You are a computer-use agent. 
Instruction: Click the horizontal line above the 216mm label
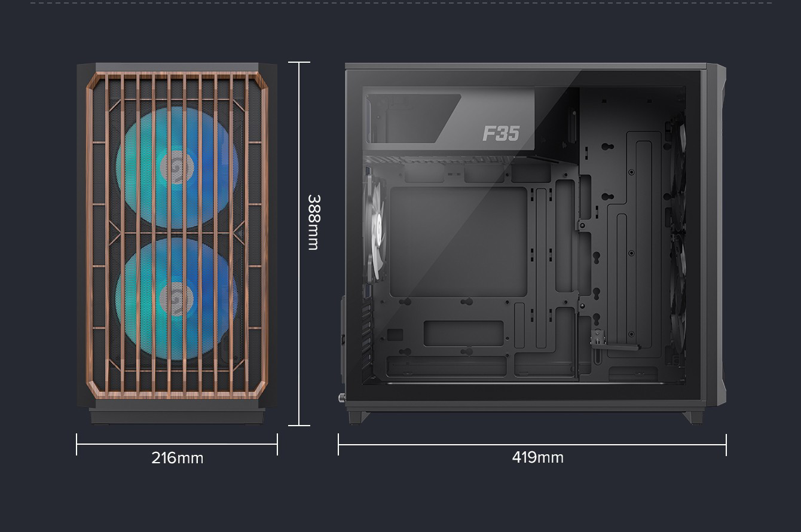[177, 444]
